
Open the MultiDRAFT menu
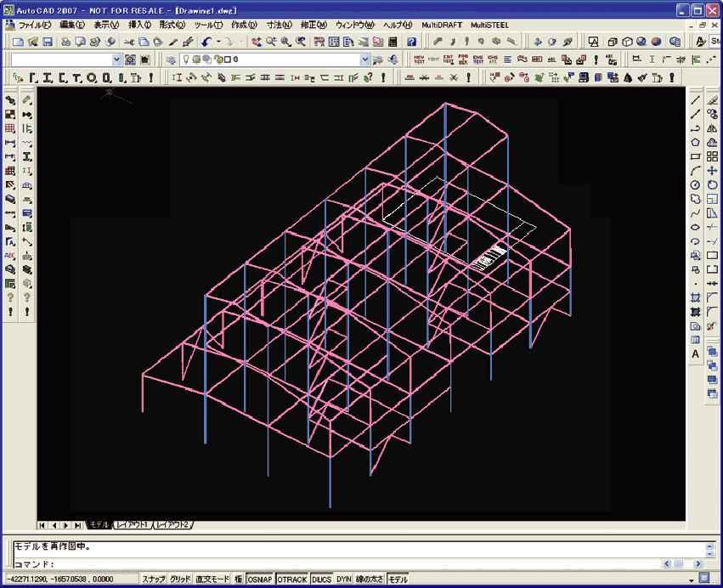pyautogui.click(x=442, y=25)
